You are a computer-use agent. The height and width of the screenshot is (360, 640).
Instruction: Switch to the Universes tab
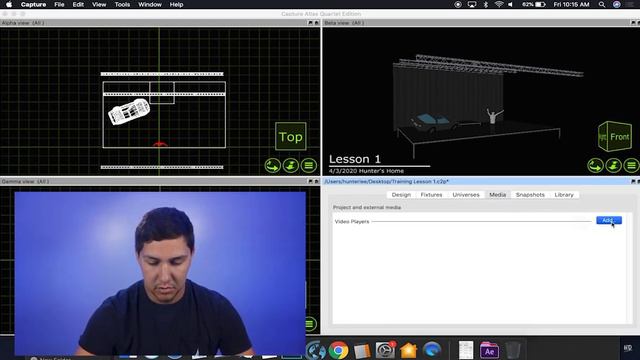pyautogui.click(x=466, y=195)
